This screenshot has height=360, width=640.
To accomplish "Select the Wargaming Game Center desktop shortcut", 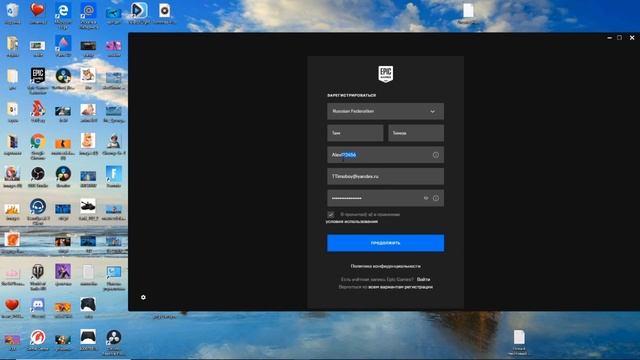I will [38, 340].
